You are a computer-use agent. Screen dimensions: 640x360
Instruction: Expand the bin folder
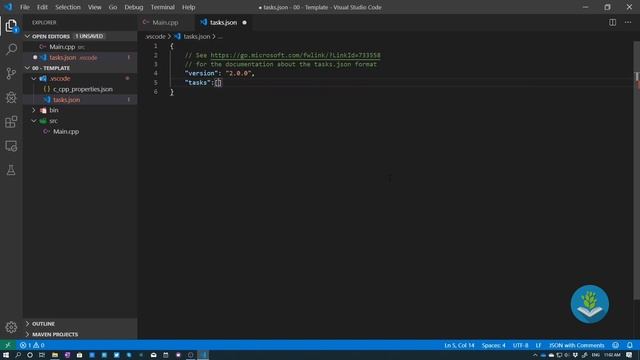pos(34,110)
